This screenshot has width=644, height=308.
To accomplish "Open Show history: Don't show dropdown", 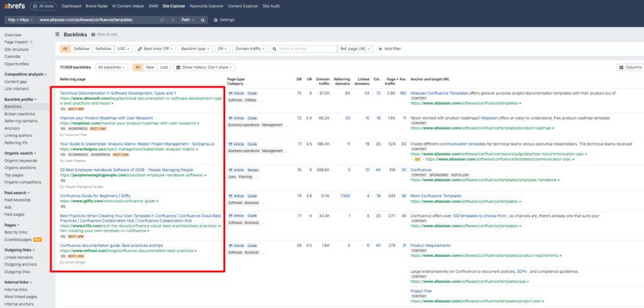I will click(204, 67).
